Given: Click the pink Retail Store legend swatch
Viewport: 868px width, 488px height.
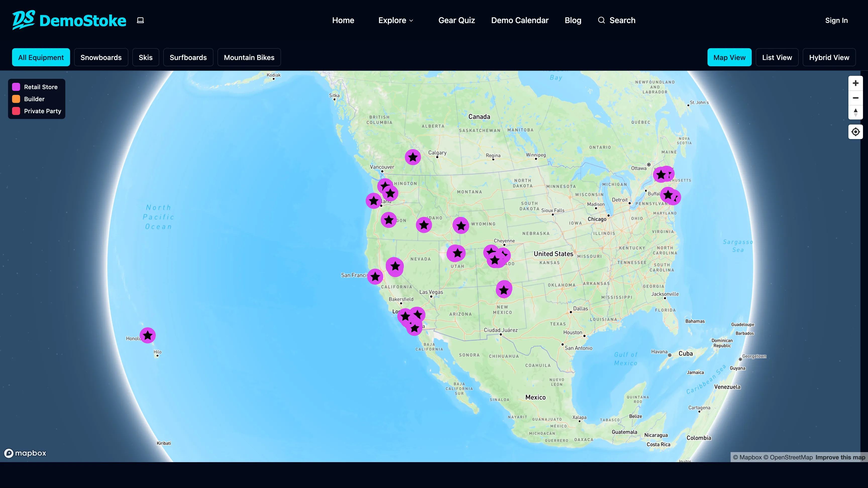Looking at the screenshot, I should point(16,87).
